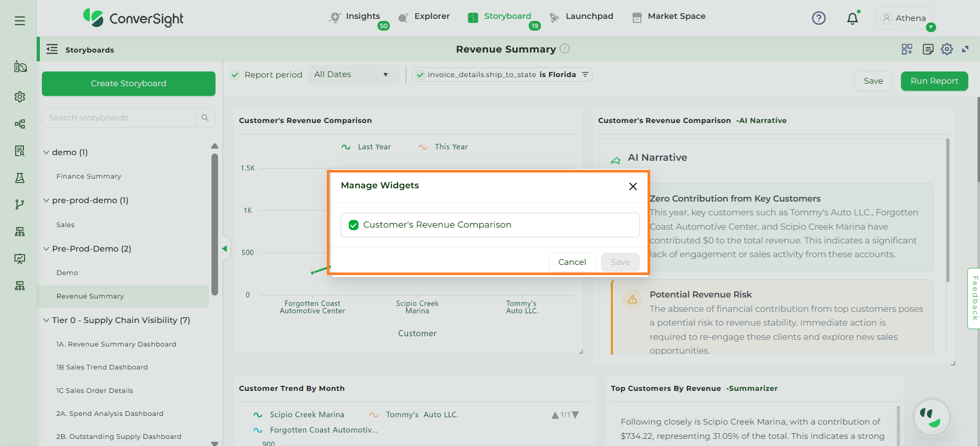The height and width of the screenshot is (446, 980).
Task: Uncheck Customer's Revenue Comparison widget checkbox
Action: click(353, 225)
